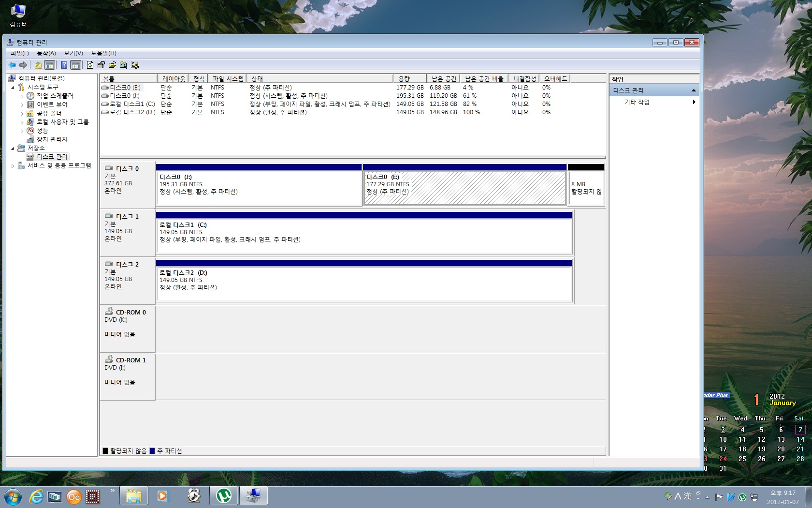Click the orange Oc quick launch icon
This screenshot has height=508, width=812.
73,497
